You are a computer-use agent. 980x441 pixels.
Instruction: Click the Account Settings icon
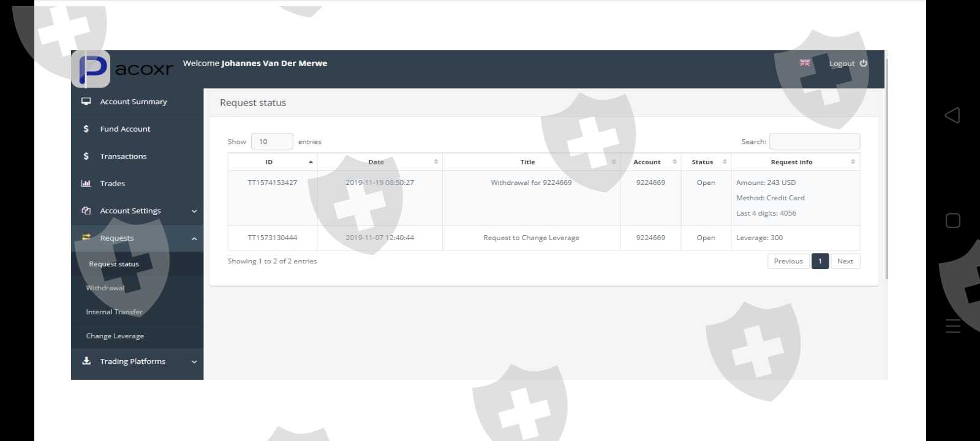(86, 211)
